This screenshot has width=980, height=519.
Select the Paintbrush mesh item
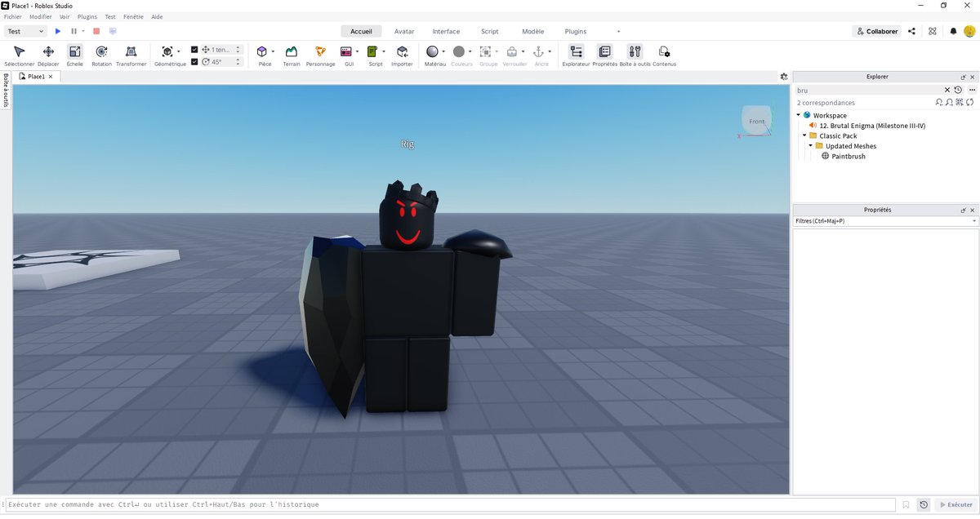pyautogui.click(x=848, y=156)
